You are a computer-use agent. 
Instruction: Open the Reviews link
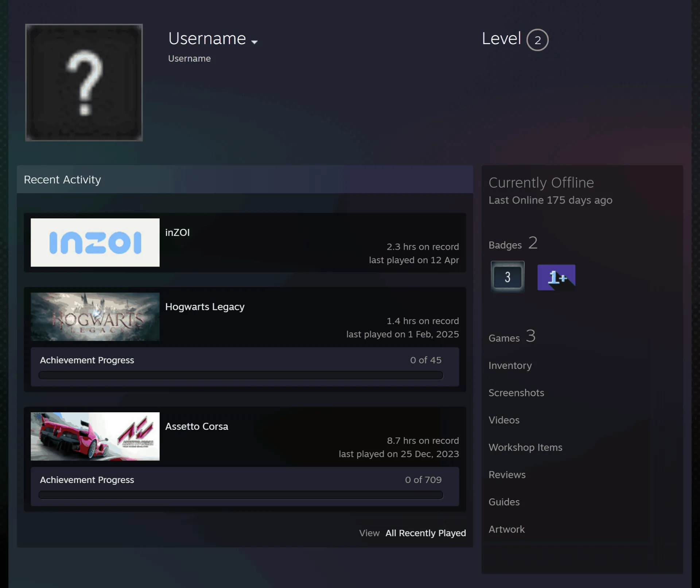coord(507,475)
